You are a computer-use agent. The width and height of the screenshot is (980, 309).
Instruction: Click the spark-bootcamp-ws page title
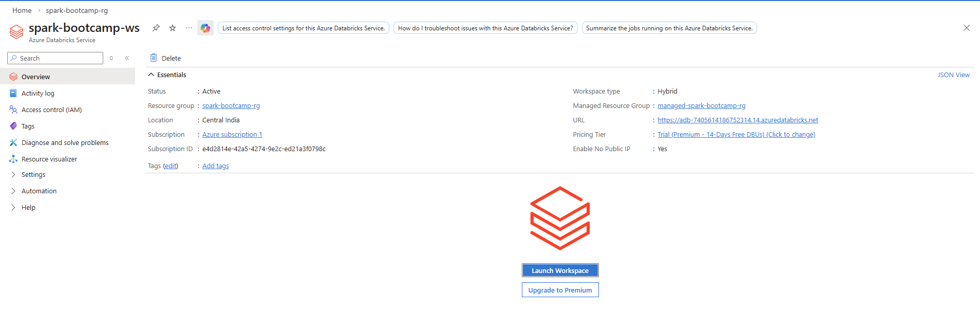pyautogui.click(x=84, y=28)
